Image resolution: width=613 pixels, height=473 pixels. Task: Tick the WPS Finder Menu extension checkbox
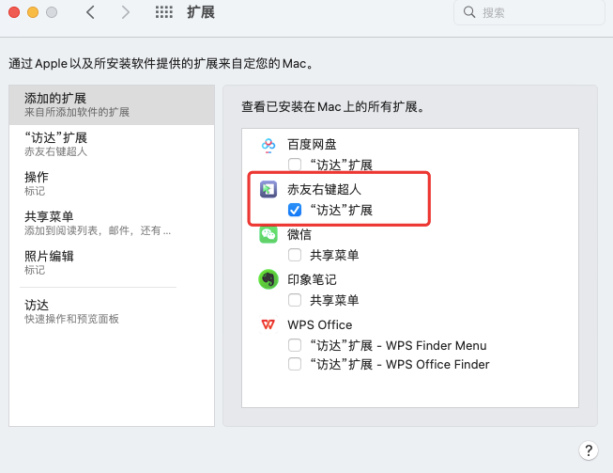tap(295, 345)
